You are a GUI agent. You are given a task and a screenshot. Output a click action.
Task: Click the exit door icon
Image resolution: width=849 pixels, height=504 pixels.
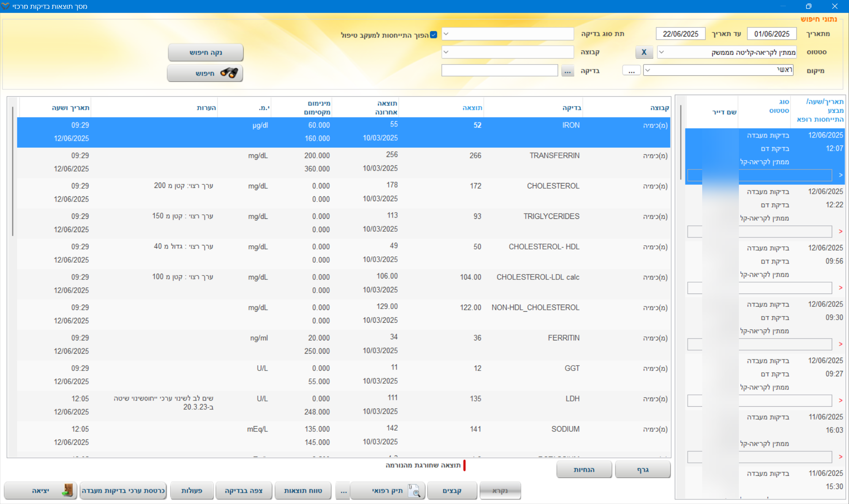pos(68,490)
